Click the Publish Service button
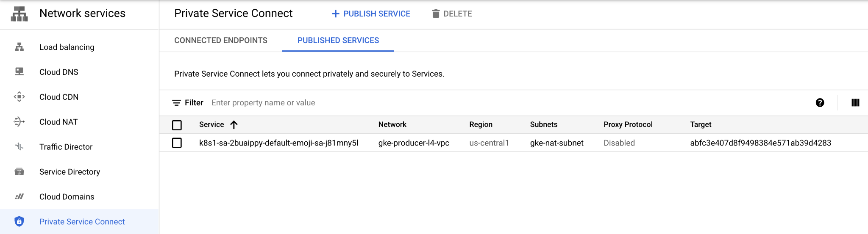 click(x=370, y=14)
